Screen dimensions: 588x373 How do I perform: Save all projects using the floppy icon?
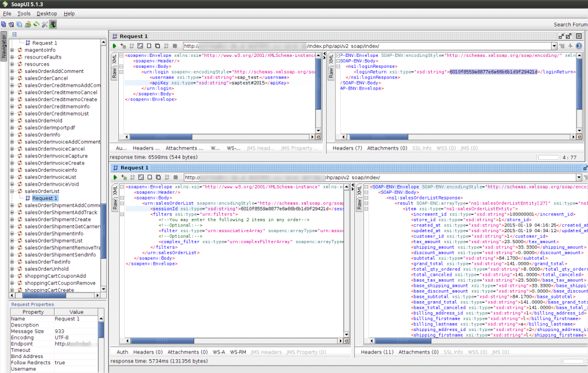coord(20,24)
